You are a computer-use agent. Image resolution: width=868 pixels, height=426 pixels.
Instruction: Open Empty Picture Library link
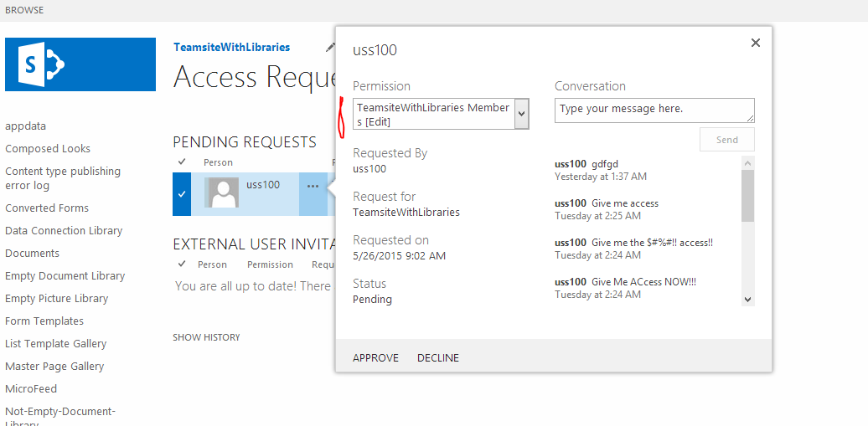[56, 299]
